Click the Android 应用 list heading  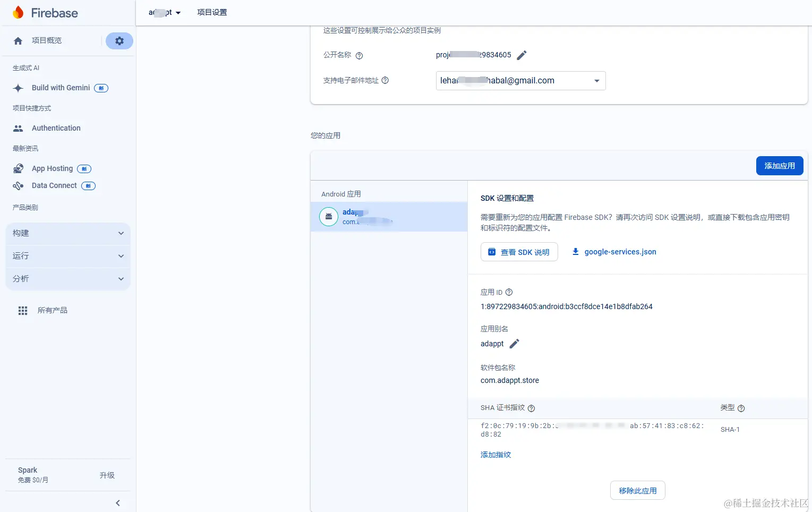[341, 194]
